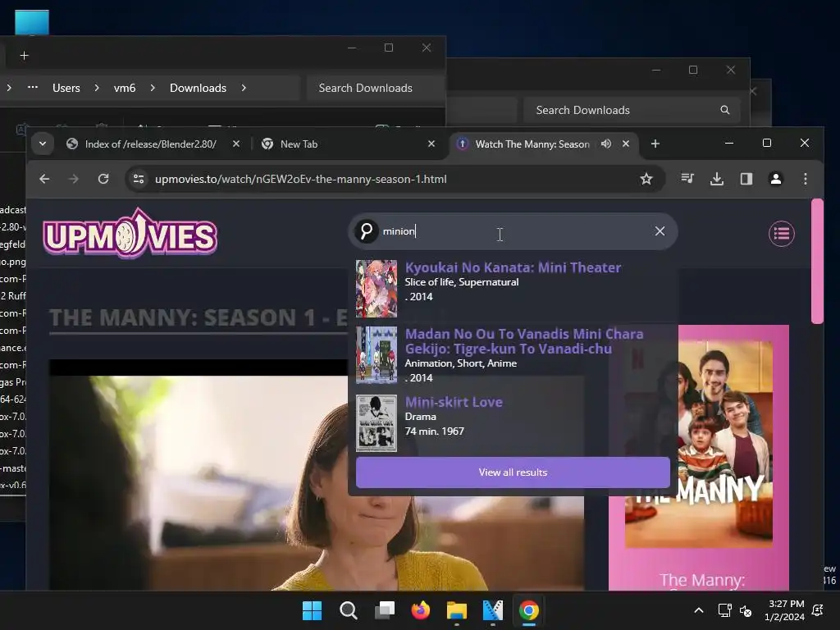Viewport: 840px width, 630px height.
Task: Click the volume muted tray icon
Action: [x=745, y=610]
